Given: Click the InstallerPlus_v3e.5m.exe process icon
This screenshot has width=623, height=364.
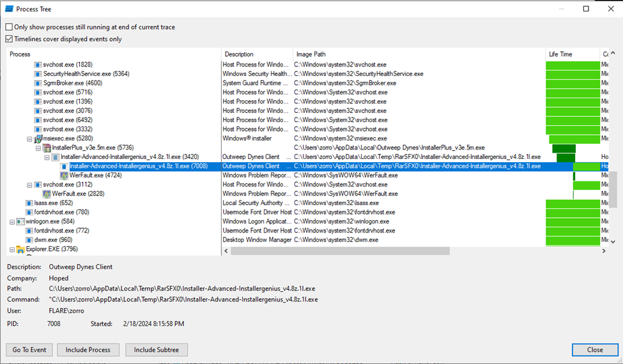Looking at the screenshot, I should click(x=47, y=148).
